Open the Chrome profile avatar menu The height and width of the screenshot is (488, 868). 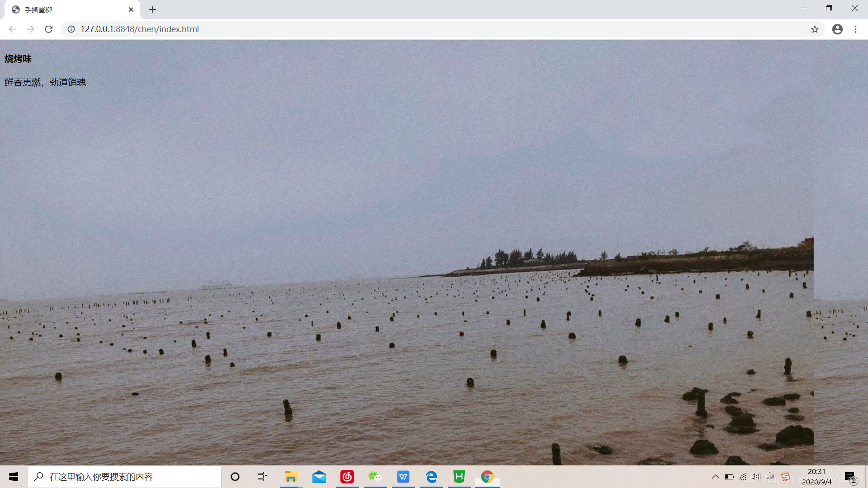[x=837, y=29]
